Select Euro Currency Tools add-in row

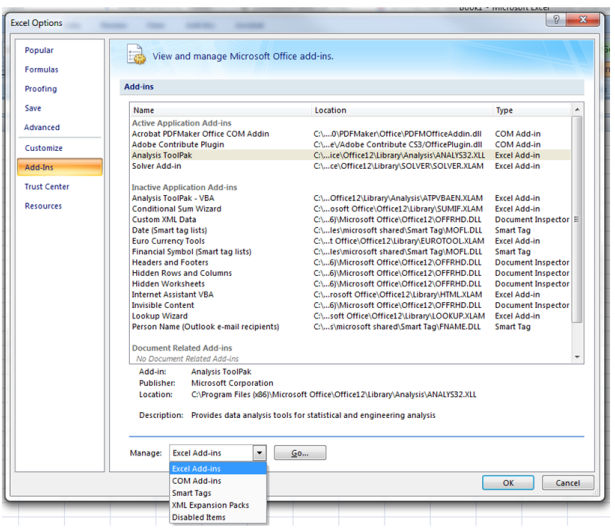tap(167, 241)
